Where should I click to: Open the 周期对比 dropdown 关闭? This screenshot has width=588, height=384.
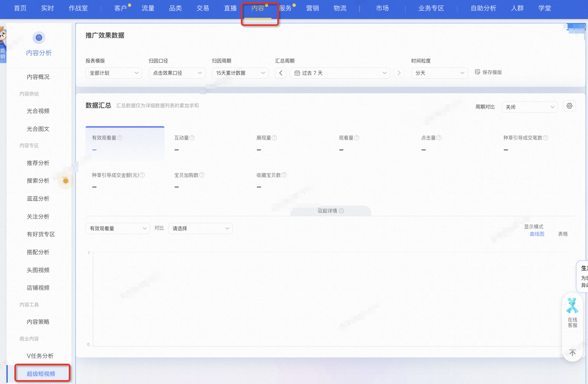[529, 107]
